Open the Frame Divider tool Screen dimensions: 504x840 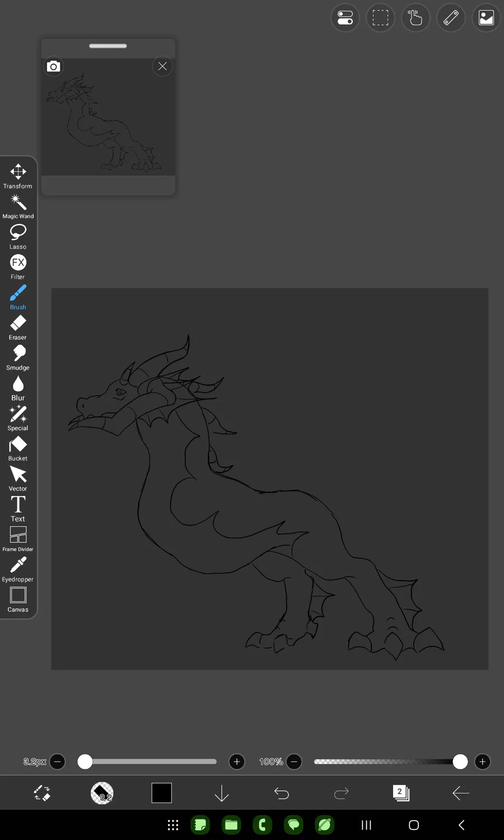point(18,539)
